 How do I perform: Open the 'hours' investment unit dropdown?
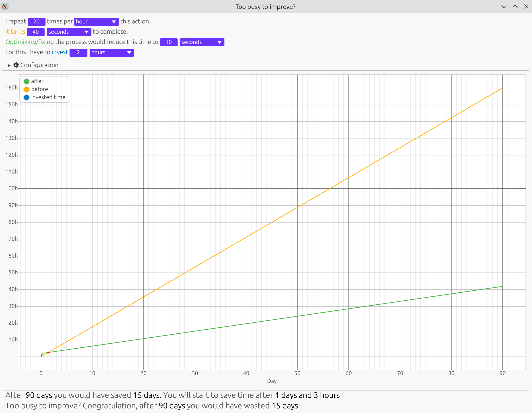point(112,52)
